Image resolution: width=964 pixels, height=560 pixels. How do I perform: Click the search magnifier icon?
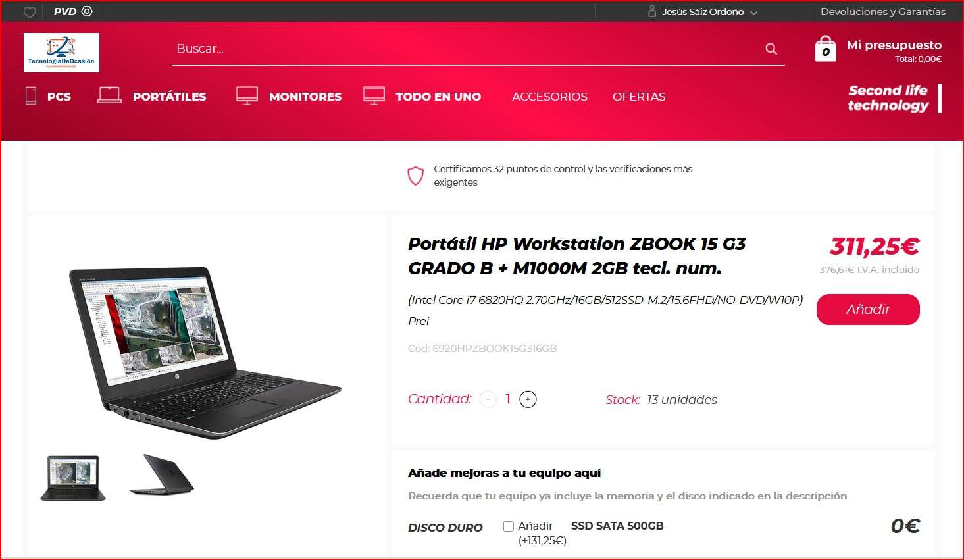click(771, 49)
